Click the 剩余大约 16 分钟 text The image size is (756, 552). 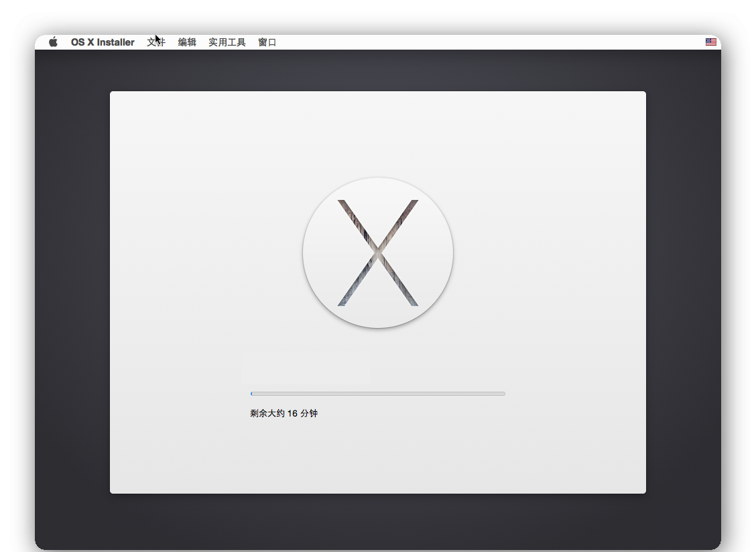pyautogui.click(x=284, y=414)
